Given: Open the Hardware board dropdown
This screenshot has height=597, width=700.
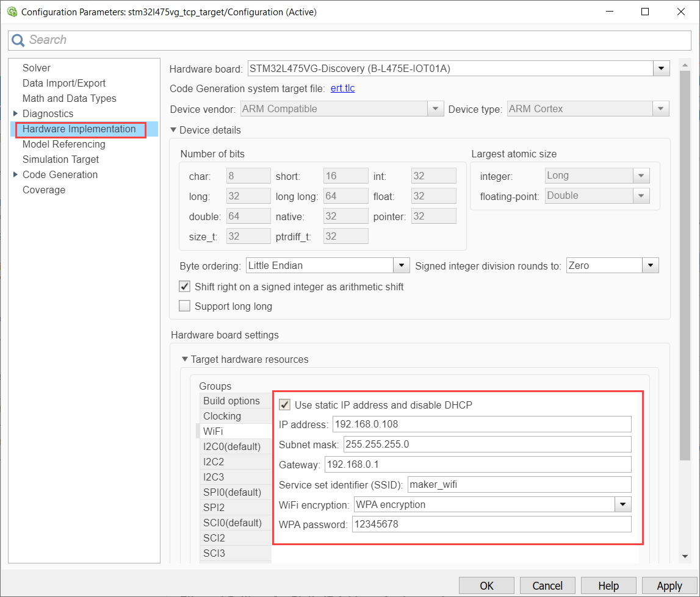Looking at the screenshot, I should 661,69.
